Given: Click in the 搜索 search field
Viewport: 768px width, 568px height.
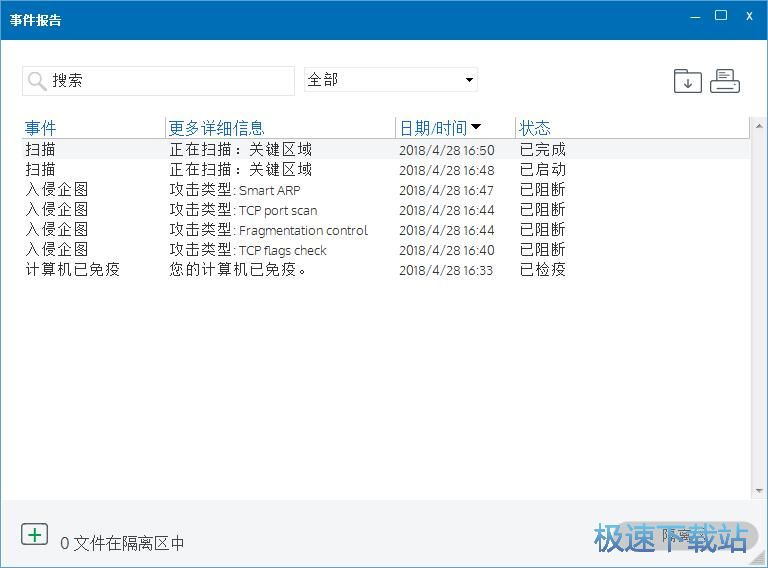Looking at the screenshot, I should click(x=170, y=81).
